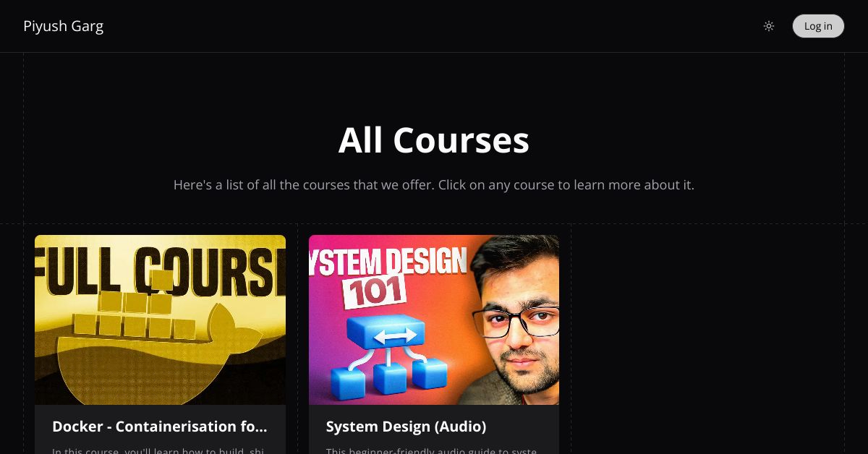Click the 101 badge on System Design thumbnail

(373, 292)
